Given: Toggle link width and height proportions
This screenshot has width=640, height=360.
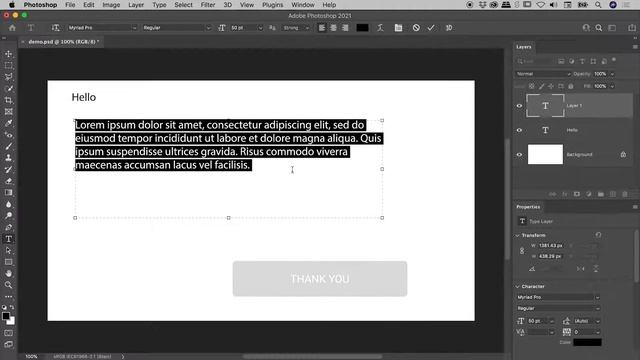Looking at the screenshot, I should click(522, 251).
